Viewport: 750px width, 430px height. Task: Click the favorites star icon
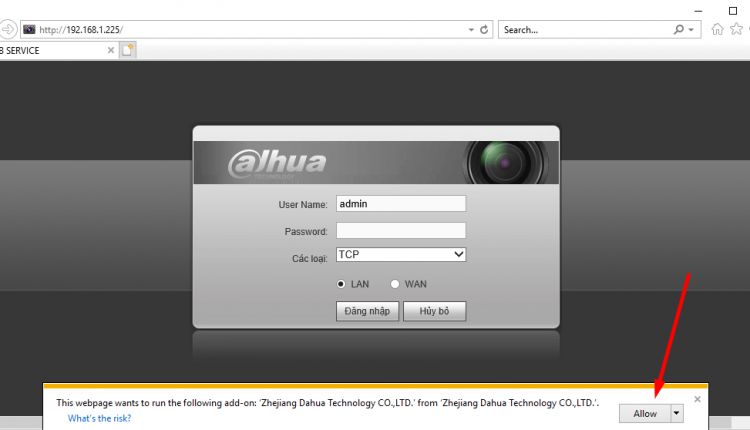(736, 30)
